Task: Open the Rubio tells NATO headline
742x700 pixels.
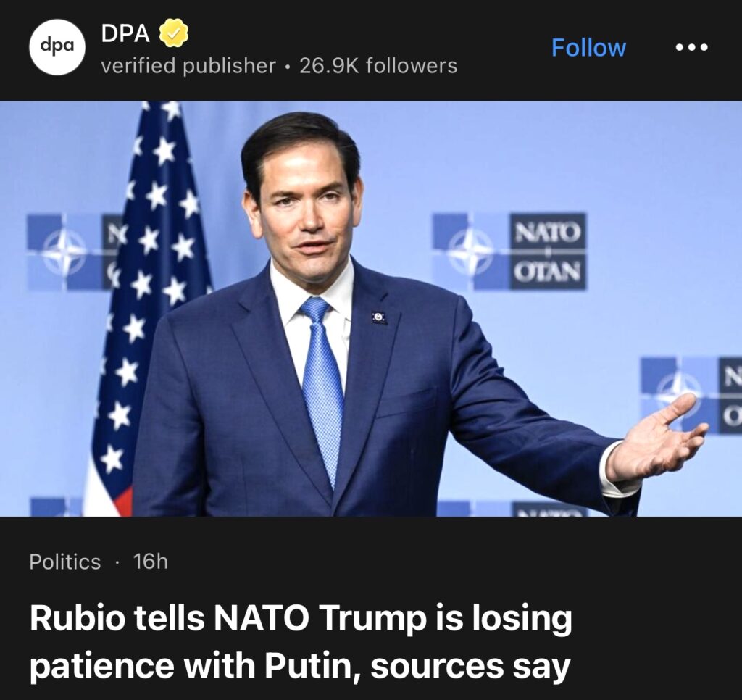Action: pos(301,643)
